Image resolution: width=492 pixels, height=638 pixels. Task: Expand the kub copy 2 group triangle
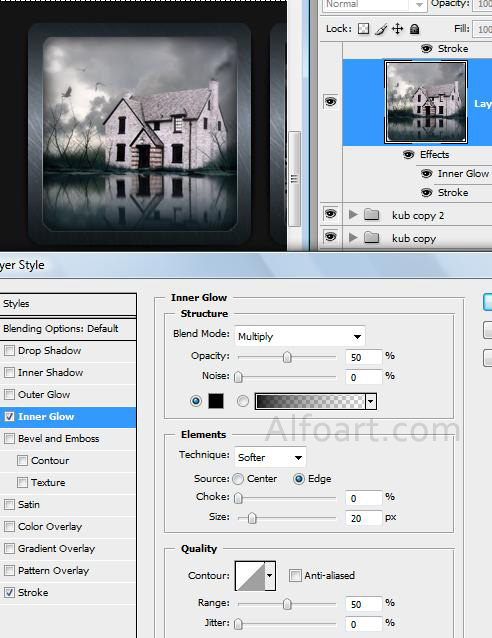353,214
